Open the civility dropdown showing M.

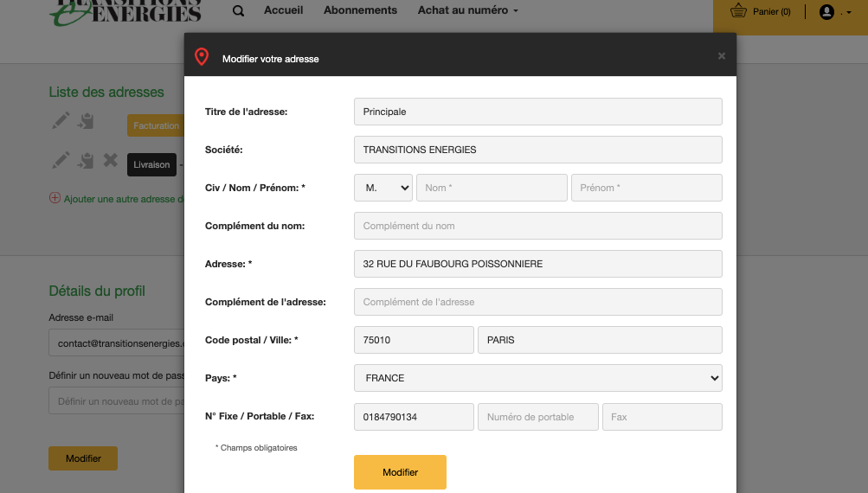(x=383, y=188)
